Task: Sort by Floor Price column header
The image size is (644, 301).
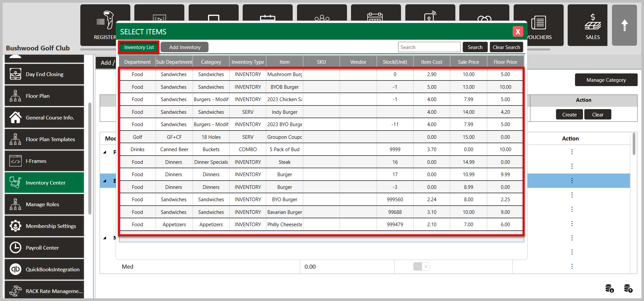Action: click(505, 62)
